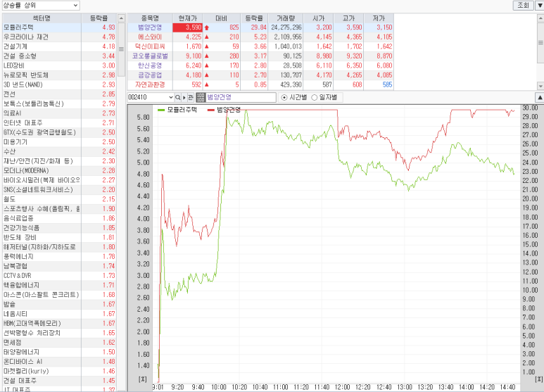Click red 범양건영 legend swatch
This screenshot has width=544, height=392.
(x=211, y=110)
